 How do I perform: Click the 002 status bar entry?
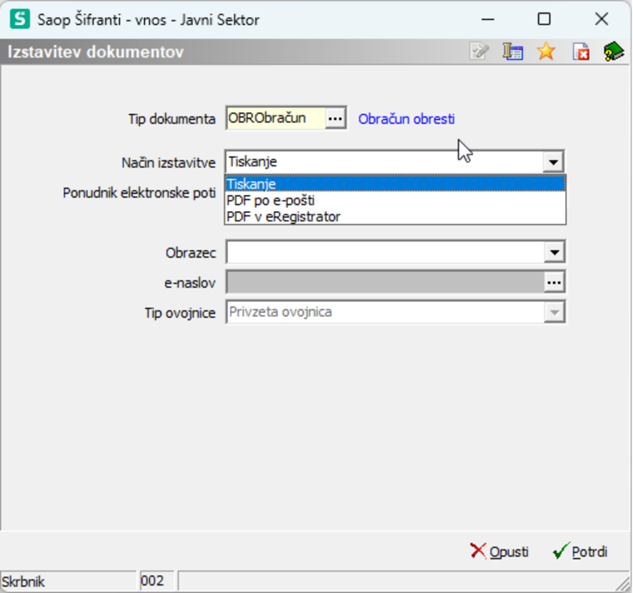click(152, 581)
